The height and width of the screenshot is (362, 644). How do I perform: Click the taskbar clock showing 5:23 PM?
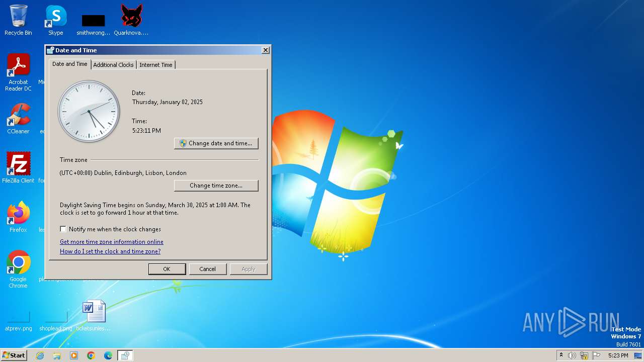[618, 355]
